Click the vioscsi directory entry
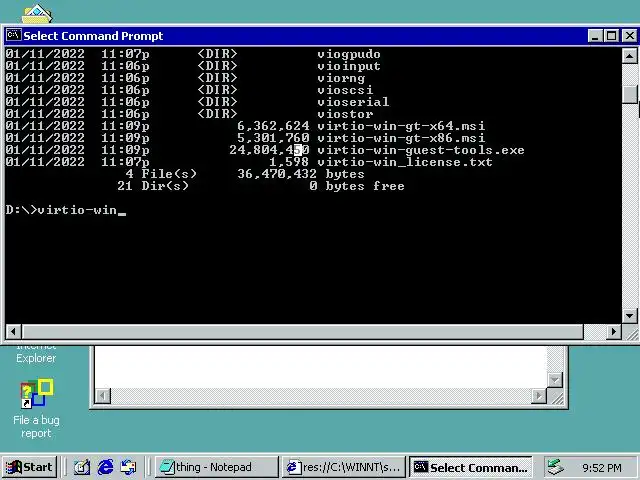640x480 pixels. coord(345,90)
